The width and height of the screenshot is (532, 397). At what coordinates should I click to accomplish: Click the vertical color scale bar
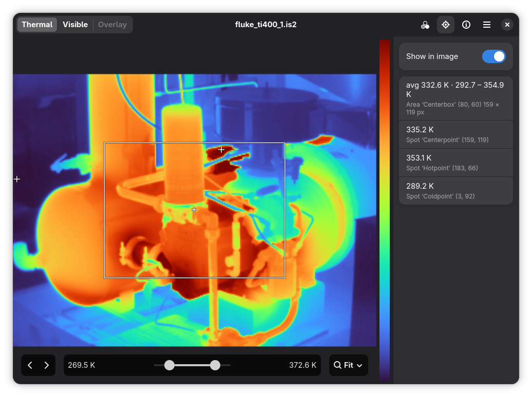(x=385, y=210)
